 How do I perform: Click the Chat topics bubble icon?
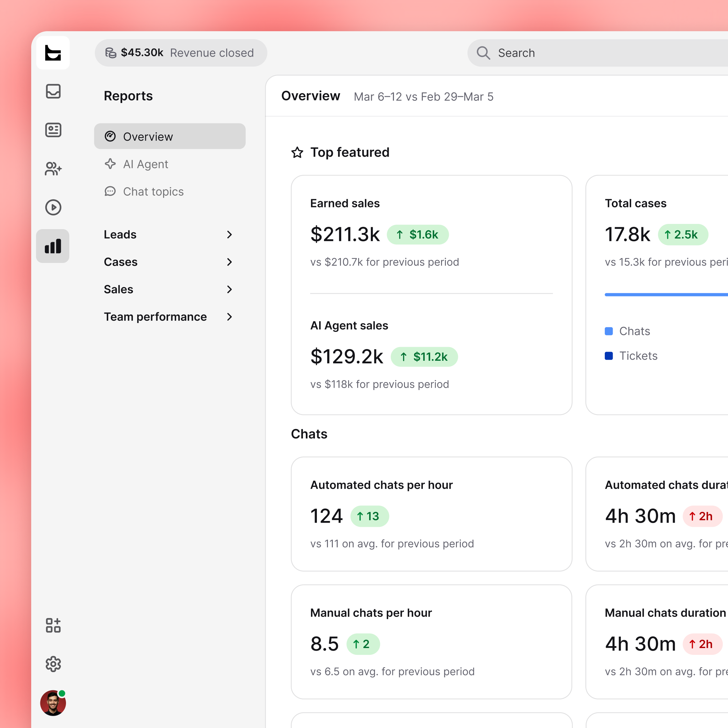tap(110, 191)
